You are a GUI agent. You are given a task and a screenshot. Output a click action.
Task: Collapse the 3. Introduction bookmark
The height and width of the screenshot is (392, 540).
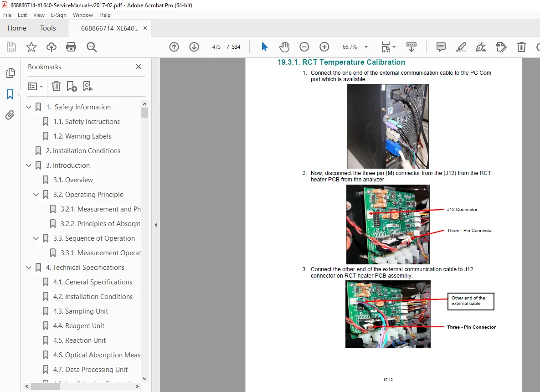pos(29,165)
